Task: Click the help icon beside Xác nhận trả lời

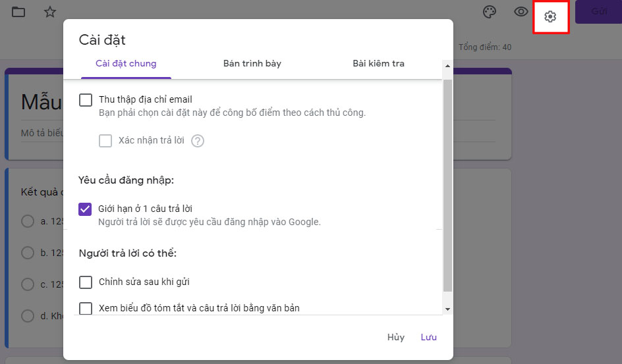Action: pos(198,141)
